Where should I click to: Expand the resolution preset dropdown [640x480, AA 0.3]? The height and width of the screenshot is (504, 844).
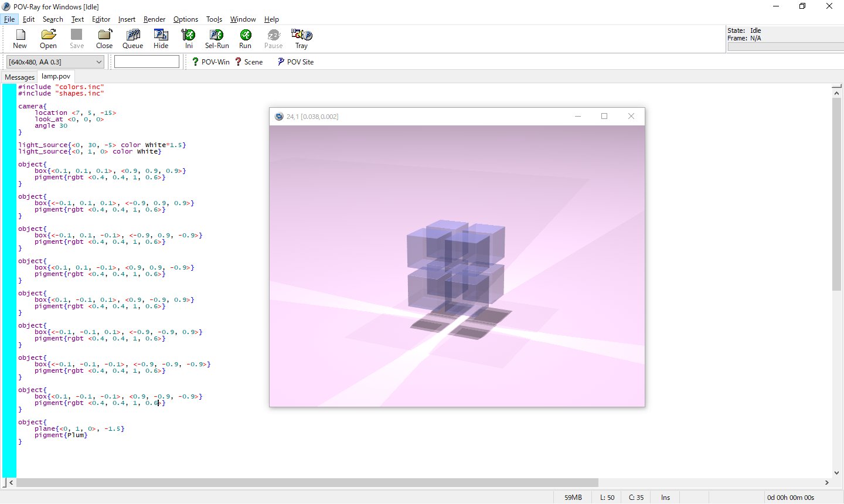tap(98, 62)
